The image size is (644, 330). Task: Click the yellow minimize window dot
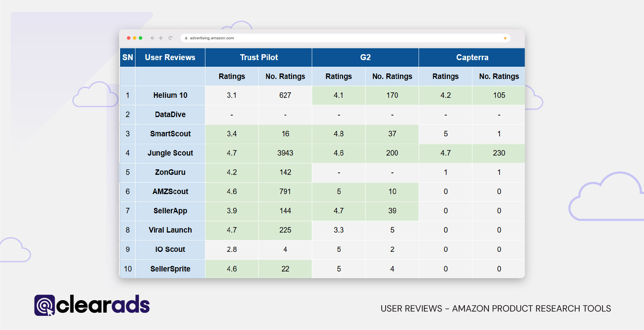[134, 38]
